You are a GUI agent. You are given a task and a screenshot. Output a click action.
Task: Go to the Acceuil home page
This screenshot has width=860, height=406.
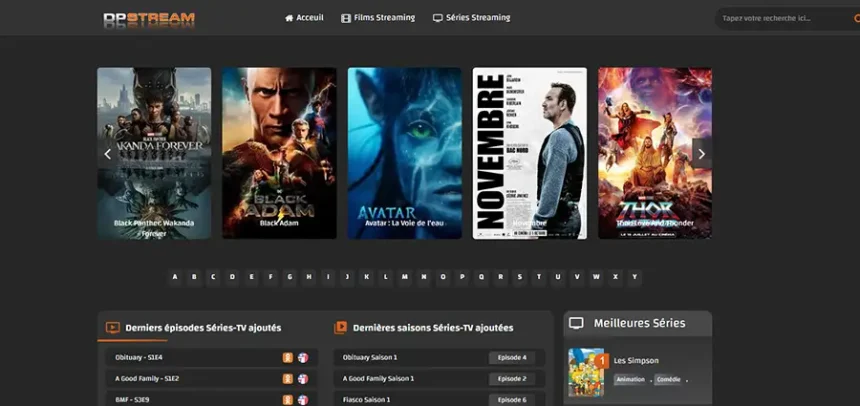point(304,18)
